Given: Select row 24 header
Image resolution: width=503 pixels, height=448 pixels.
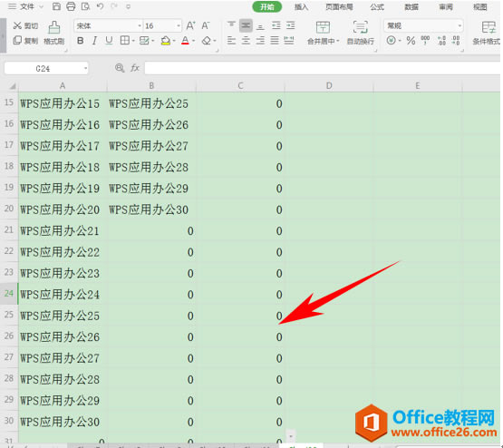Looking at the screenshot, I should pyautogui.click(x=9, y=294).
